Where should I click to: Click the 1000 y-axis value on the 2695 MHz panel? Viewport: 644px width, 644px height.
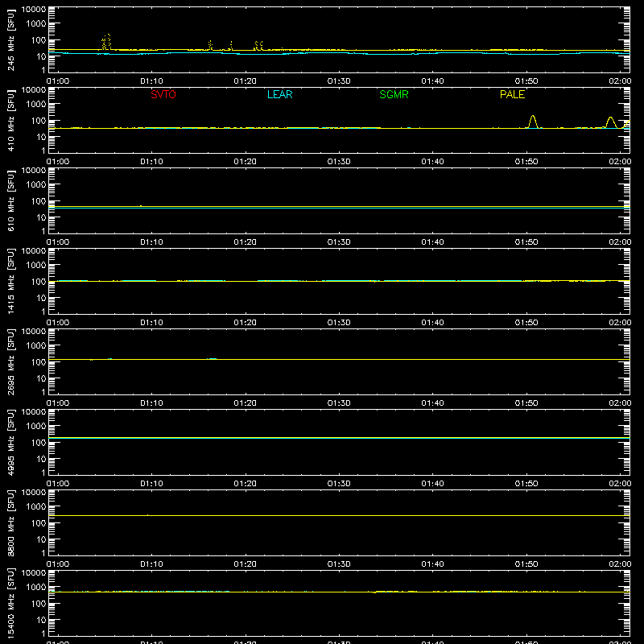click(x=36, y=346)
